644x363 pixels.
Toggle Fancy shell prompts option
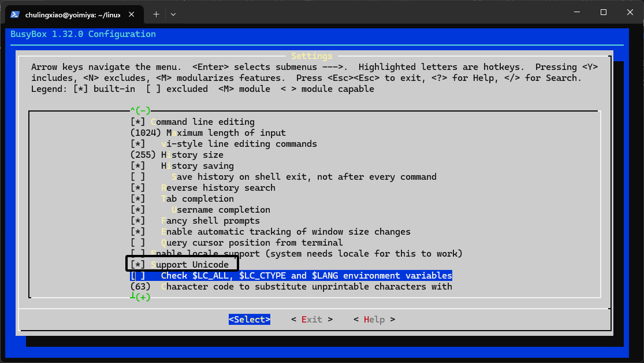point(195,221)
